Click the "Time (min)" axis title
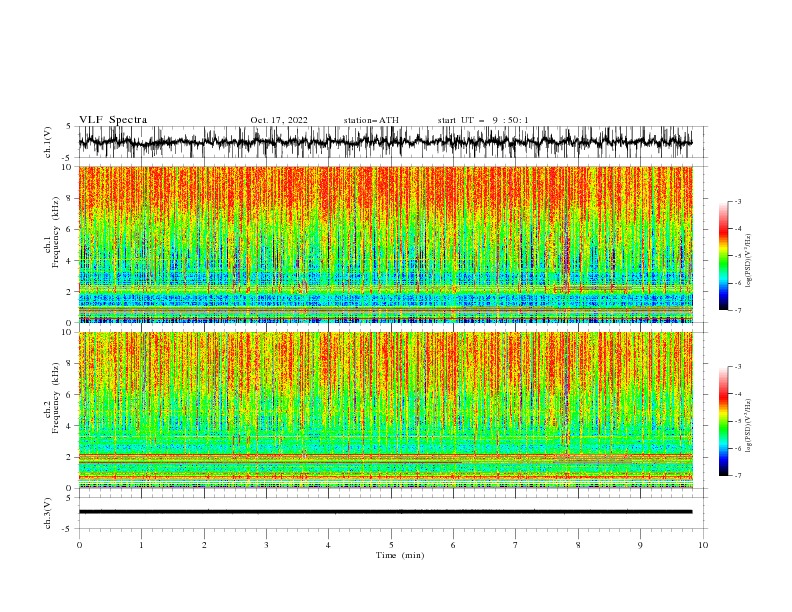Viewport: 792px width, 612px height. (400, 555)
